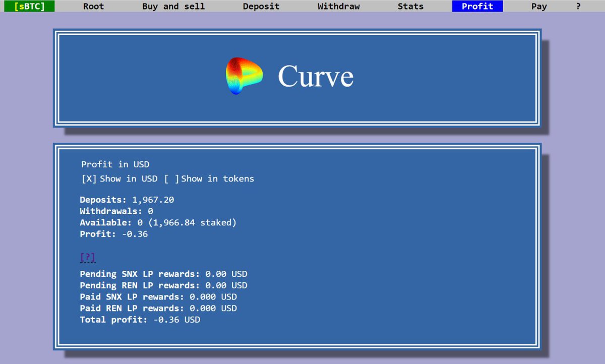Check the Show in USD option

[x=119, y=178]
